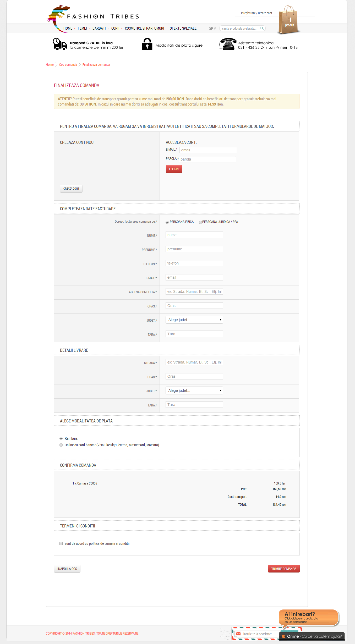Click the Prenume field
Screen dimensions: 355x644
pos(194,249)
